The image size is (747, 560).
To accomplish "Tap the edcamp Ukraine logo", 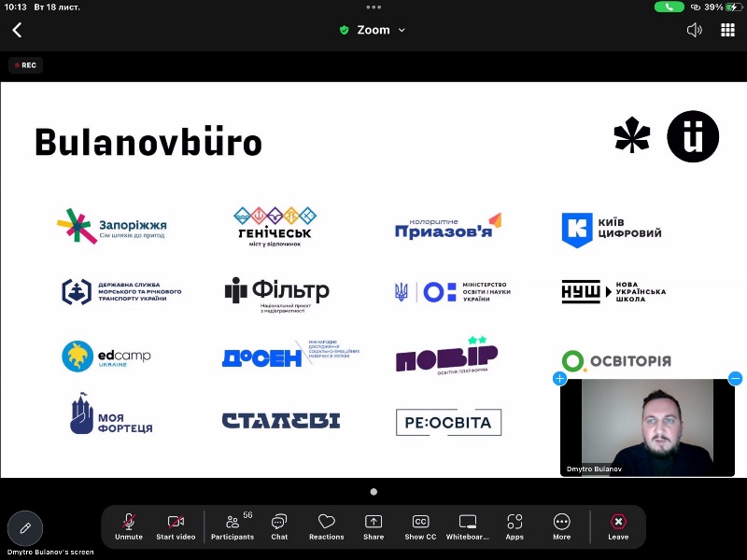I will coord(106,356).
